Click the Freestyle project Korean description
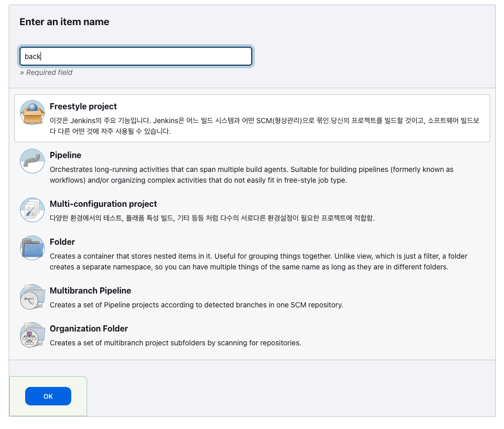504x429 pixels. pos(265,126)
